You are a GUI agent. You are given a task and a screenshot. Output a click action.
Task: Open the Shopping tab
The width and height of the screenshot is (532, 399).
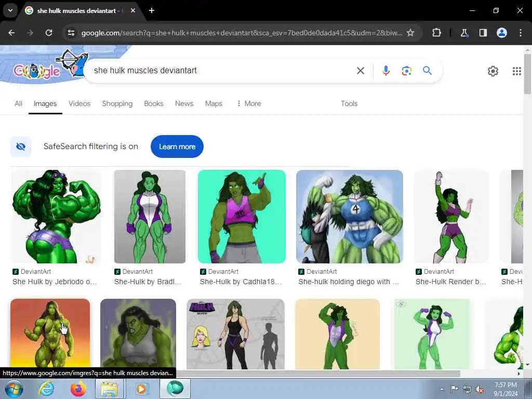click(117, 103)
